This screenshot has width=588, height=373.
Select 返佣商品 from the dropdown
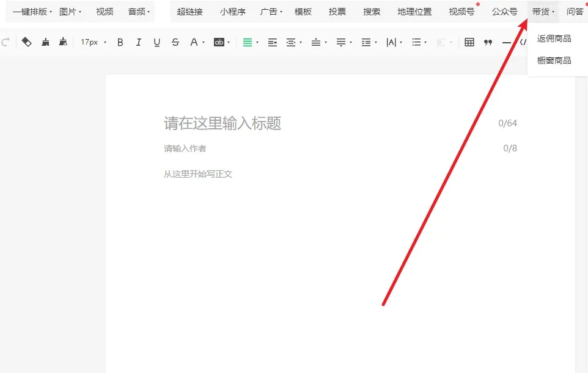(x=554, y=38)
